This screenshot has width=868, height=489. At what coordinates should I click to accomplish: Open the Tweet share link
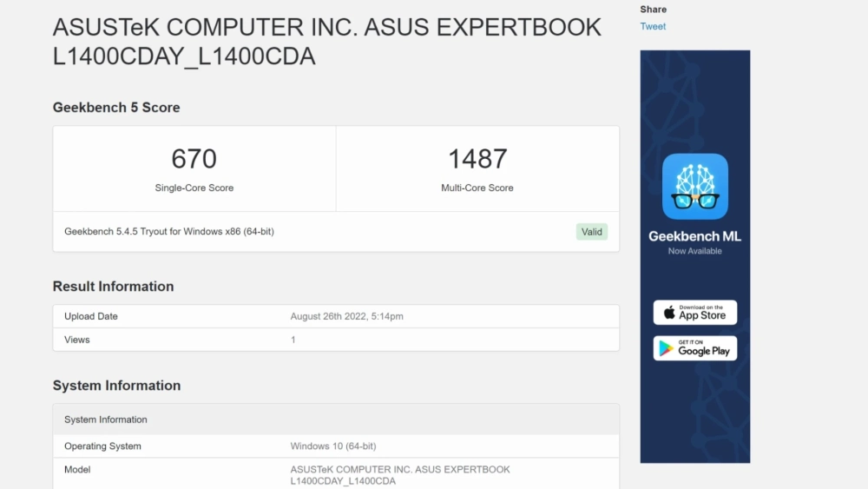[x=653, y=26]
